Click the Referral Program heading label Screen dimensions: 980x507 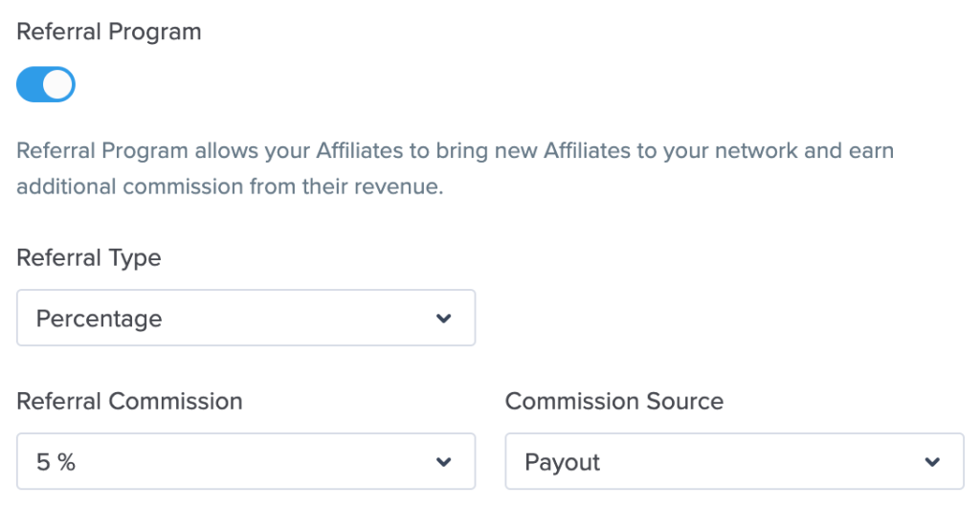[109, 32]
